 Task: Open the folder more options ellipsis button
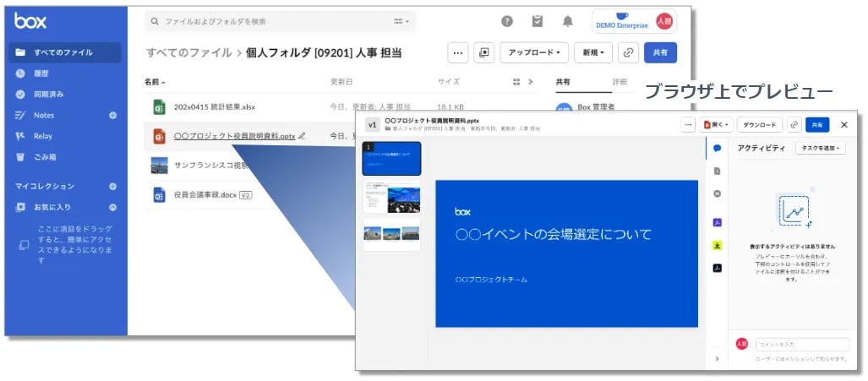[x=458, y=52]
